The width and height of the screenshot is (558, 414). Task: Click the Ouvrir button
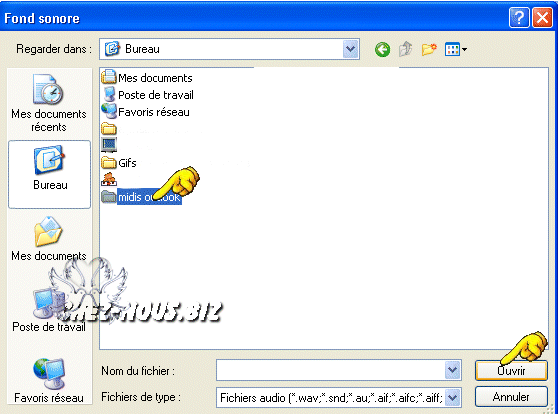click(x=511, y=371)
